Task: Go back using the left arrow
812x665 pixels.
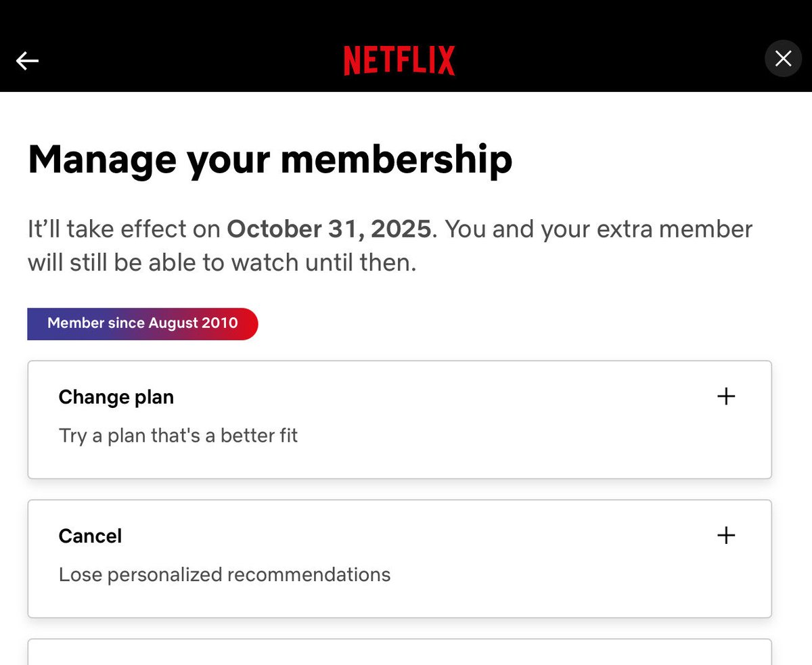Action: pos(27,61)
